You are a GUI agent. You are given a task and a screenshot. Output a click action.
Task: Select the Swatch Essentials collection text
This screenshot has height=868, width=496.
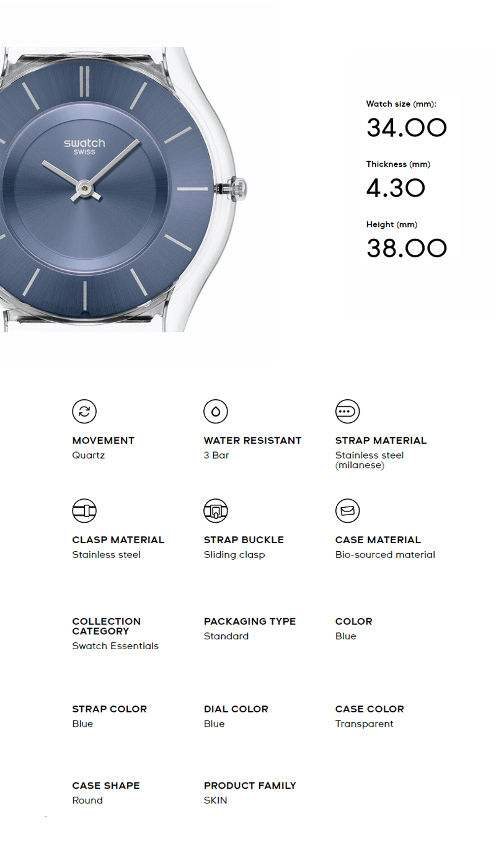click(x=115, y=646)
